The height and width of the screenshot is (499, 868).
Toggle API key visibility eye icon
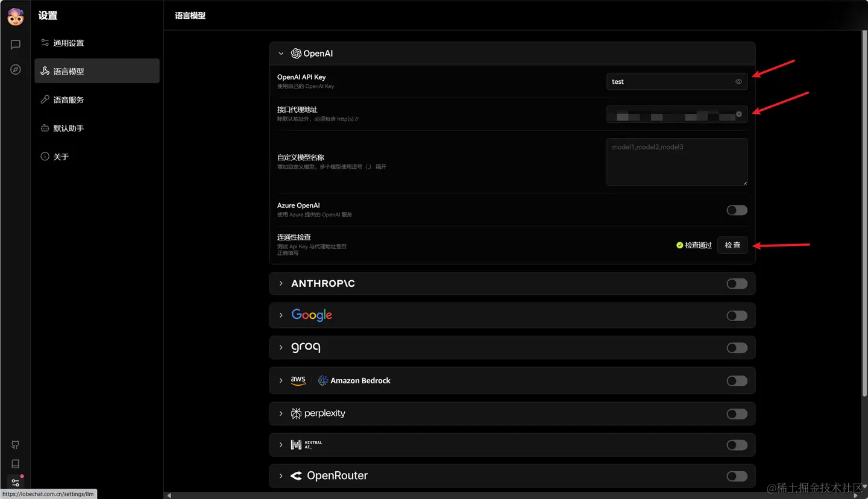738,81
